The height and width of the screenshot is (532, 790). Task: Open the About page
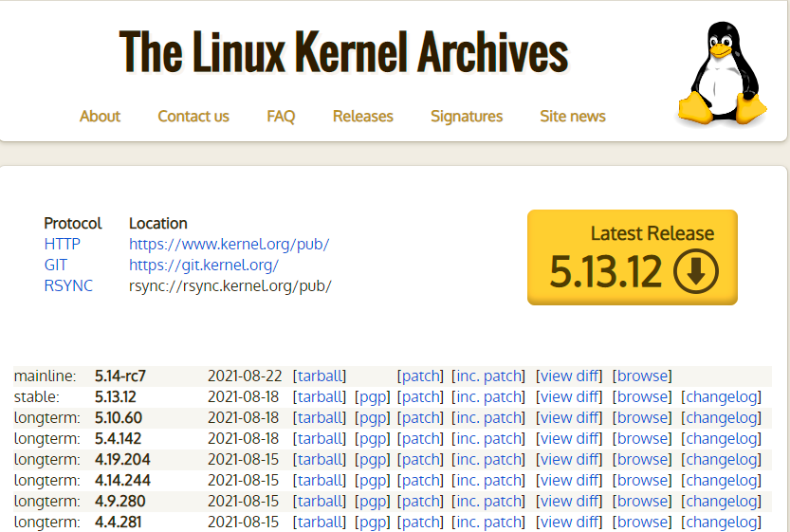(100, 117)
